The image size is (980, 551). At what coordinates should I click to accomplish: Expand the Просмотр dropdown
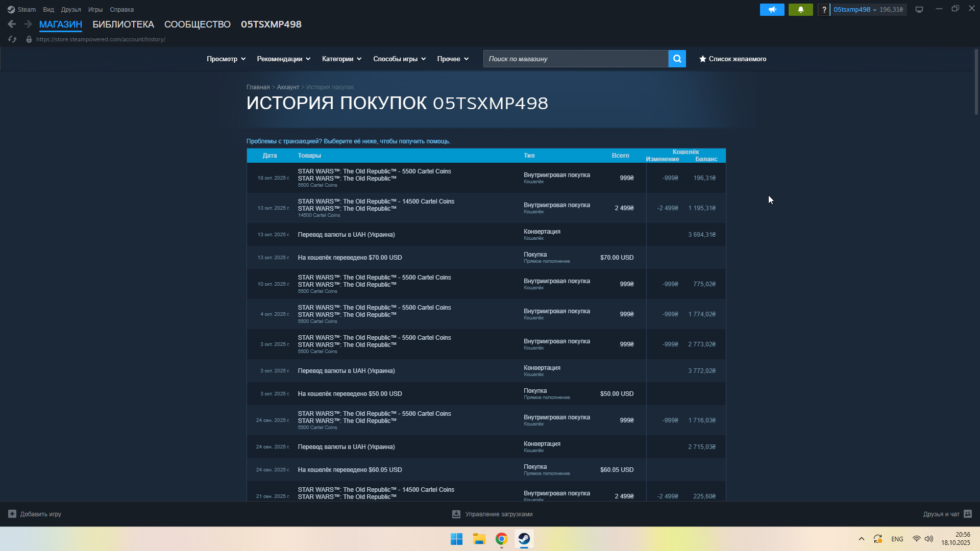[x=226, y=59]
